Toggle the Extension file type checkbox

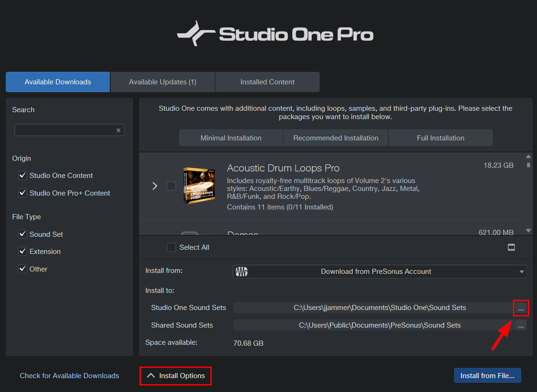(x=23, y=251)
